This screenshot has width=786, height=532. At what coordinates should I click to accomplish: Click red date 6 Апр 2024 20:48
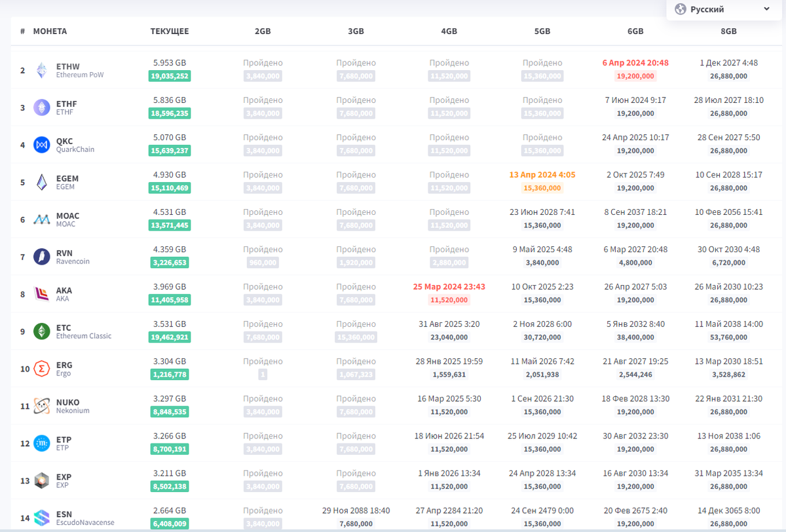click(635, 63)
